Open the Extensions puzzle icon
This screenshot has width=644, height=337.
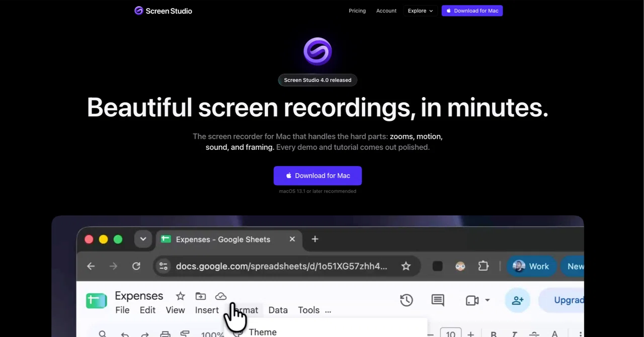(484, 266)
